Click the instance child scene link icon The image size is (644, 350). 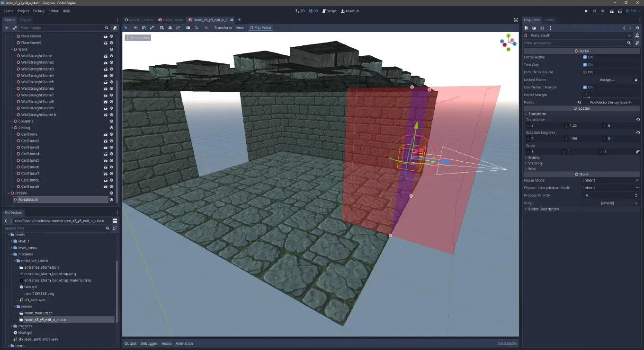click(x=15, y=28)
